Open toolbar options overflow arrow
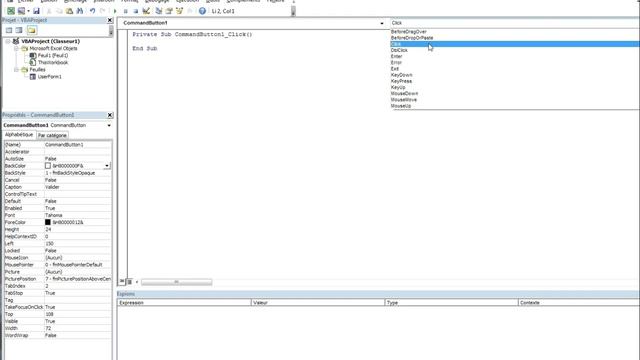The image size is (640, 360). coord(293,12)
